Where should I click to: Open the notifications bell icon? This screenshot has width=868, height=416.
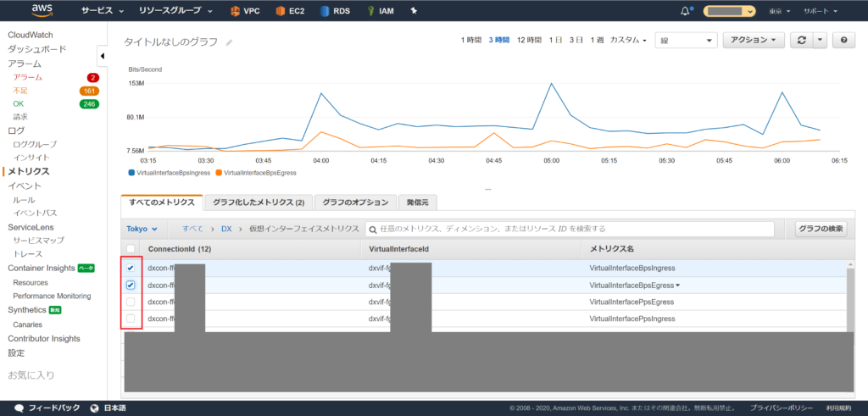(685, 11)
